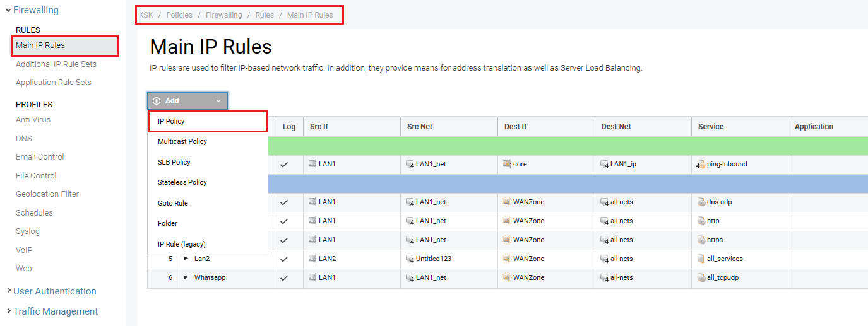Click the https service icon
Screen dimensions: 868x326
click(x=701, y=240)
